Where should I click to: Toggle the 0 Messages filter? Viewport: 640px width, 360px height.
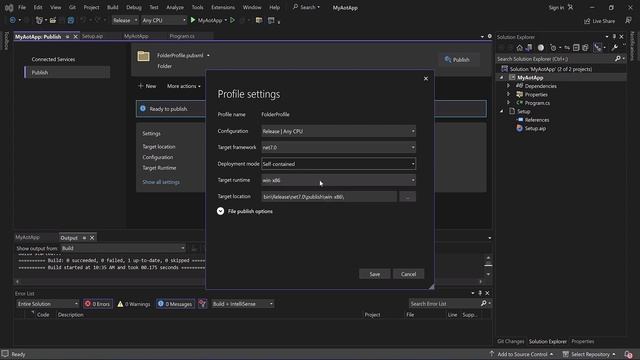(175, 304)
